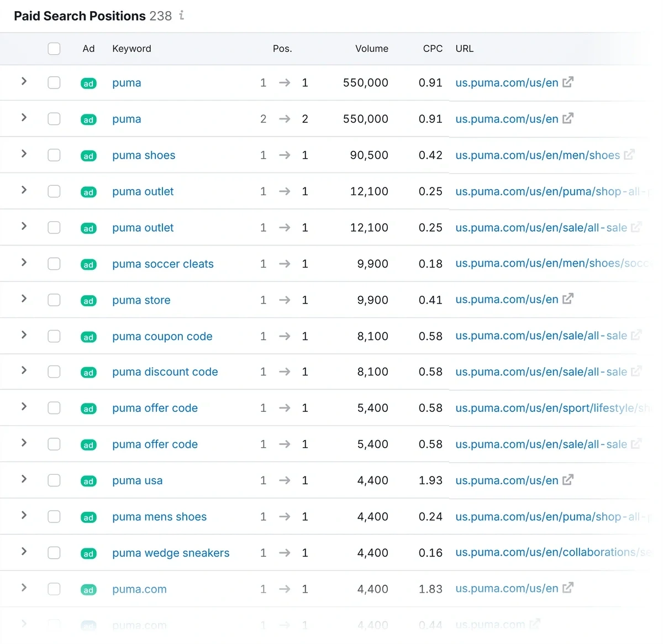
Task: Expand the puma store row
Action: point(24,299)
